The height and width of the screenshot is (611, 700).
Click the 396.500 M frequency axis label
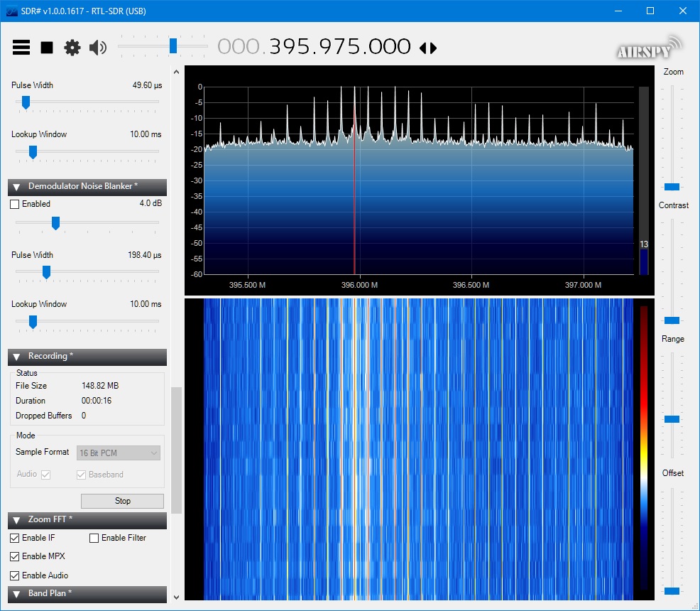471,285
